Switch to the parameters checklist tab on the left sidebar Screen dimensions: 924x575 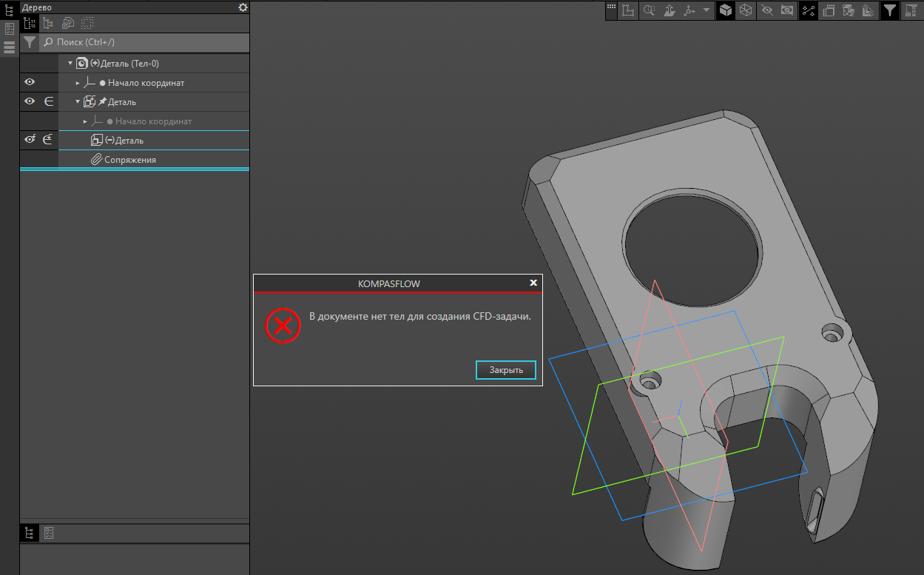tap(10, 29)
